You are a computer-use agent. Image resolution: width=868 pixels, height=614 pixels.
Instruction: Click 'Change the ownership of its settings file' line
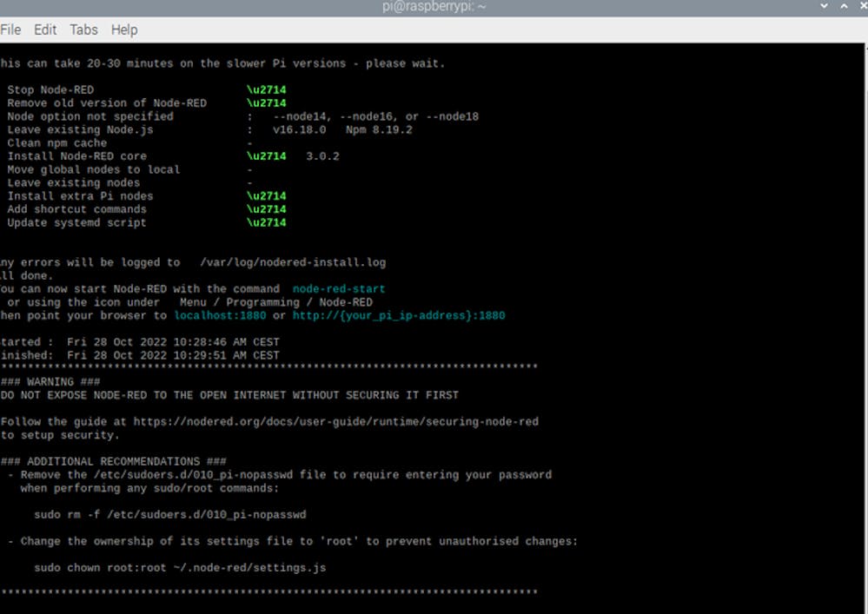click(293, 541)
